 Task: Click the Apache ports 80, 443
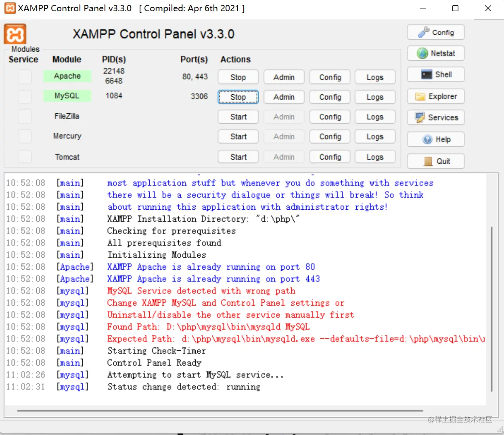coord(195,77)
